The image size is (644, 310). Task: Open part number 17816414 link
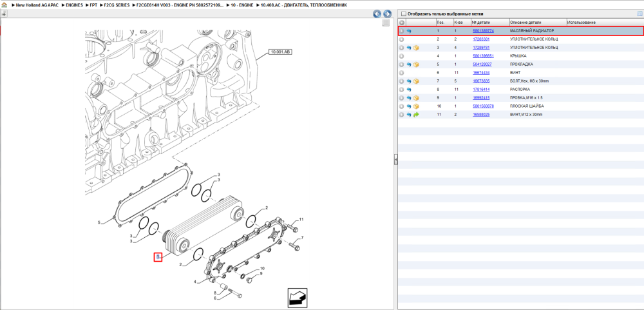tap(481, 90)
